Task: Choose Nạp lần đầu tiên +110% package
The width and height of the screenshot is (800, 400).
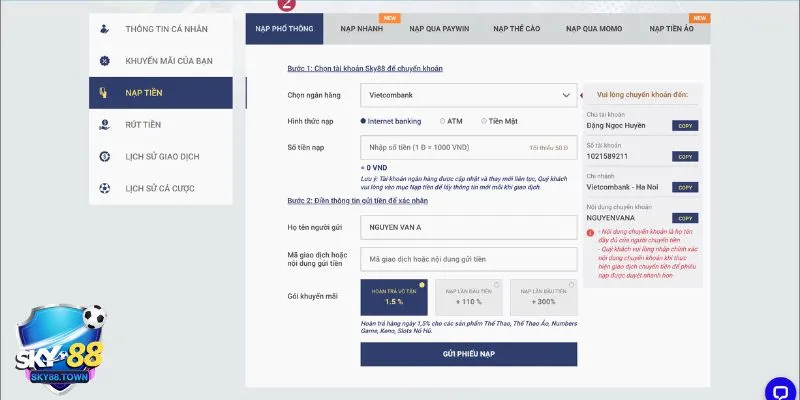Action: (x=468, y=297)
